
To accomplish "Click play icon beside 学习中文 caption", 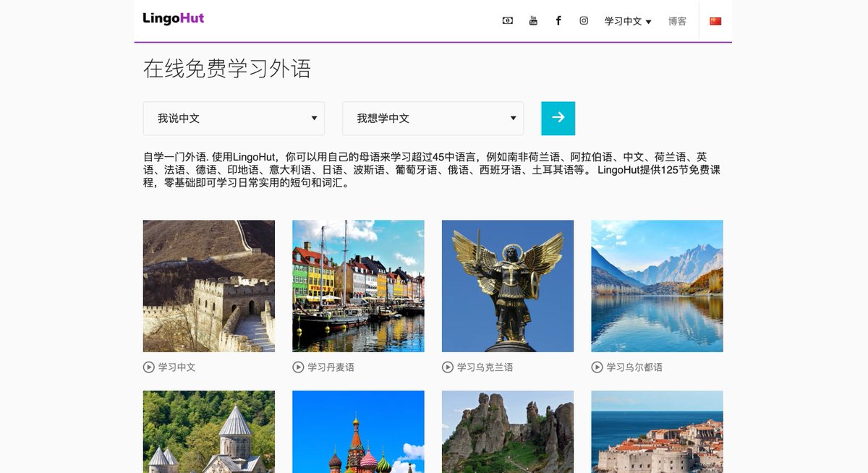I will [149, 367].
